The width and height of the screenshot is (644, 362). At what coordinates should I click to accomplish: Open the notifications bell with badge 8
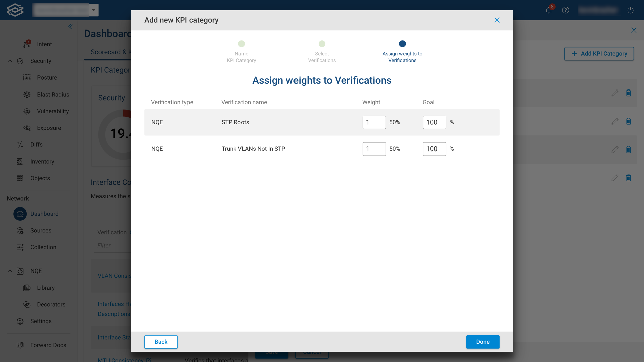(548, 10)
